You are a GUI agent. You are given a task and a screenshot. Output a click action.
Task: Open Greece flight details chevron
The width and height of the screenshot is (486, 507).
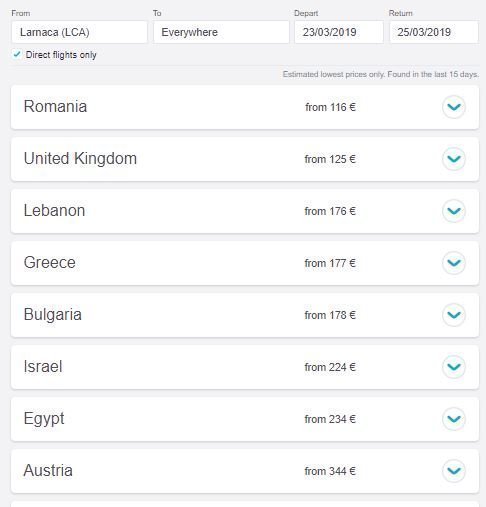point(454,263)
